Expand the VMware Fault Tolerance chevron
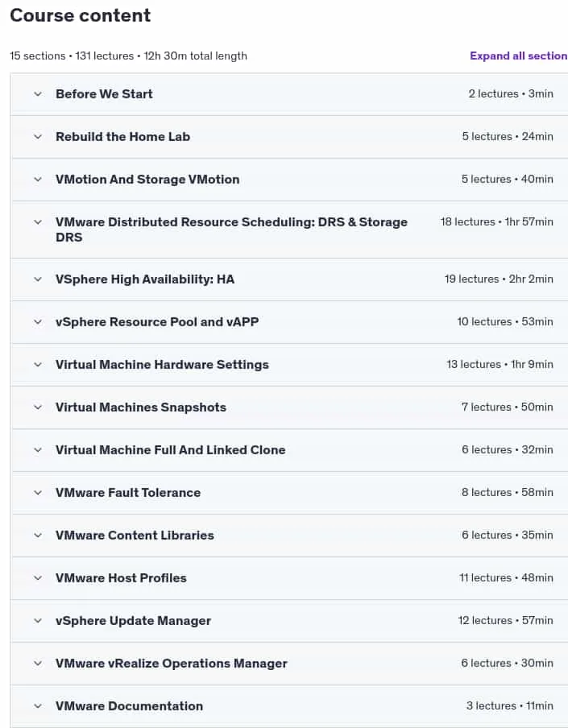 [38, 493]
